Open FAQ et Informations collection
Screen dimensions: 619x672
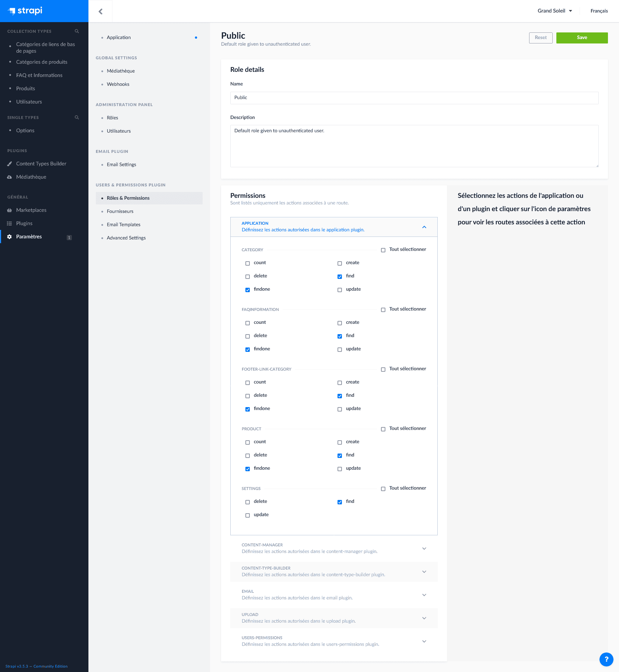[x=39, y=75]
